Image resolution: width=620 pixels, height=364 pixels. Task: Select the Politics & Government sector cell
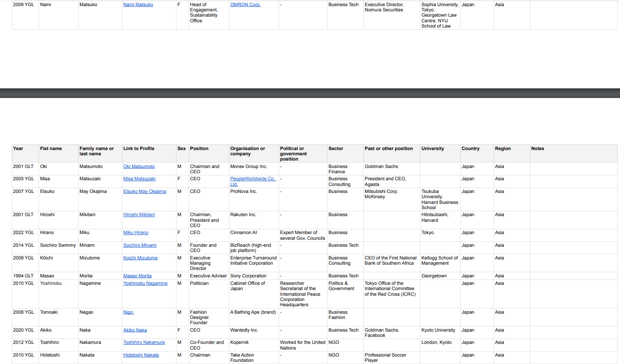[345, 294]
